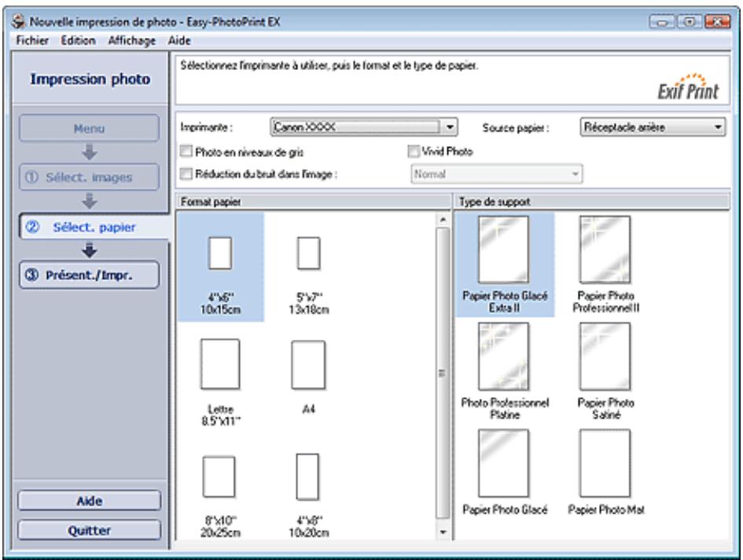Select Papier Photo Mat media type
The height and width of the screenshot is (560, 743).
click(x=605, y=472)
